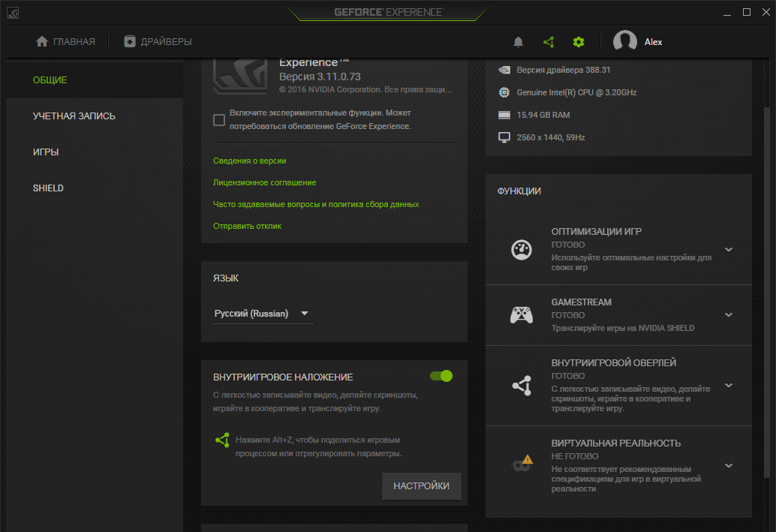Click Genuine Intel(R) CPU @ 3.20GHz text
This screenshot has height=532, width=776.
576,92
